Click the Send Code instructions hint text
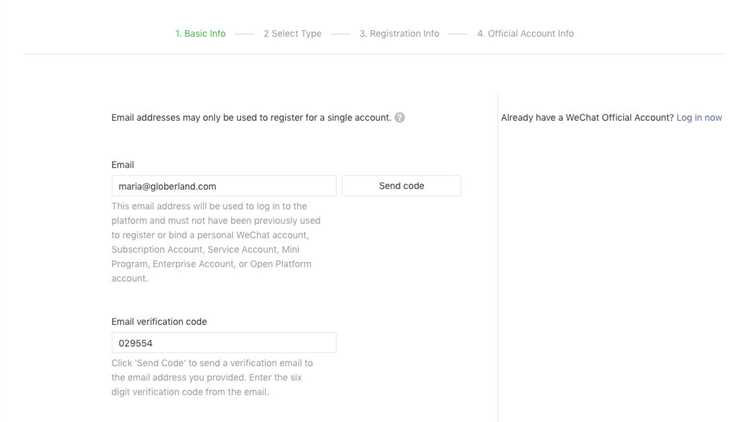 (212, 377)
